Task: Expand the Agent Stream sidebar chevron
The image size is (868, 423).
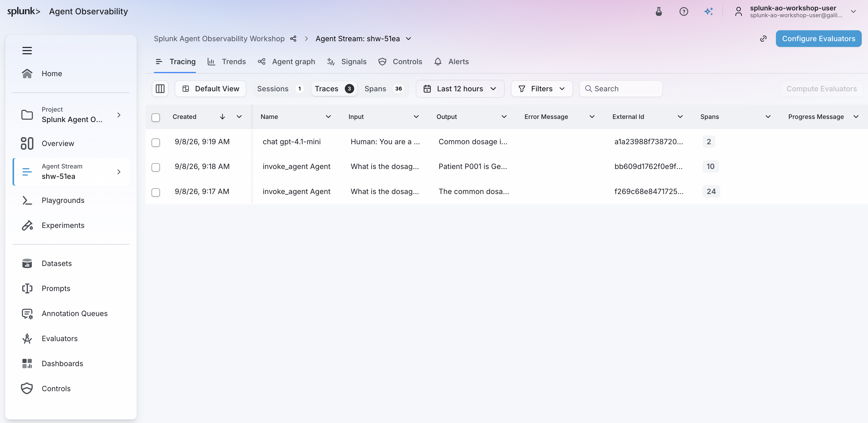Action: point(119,172)
